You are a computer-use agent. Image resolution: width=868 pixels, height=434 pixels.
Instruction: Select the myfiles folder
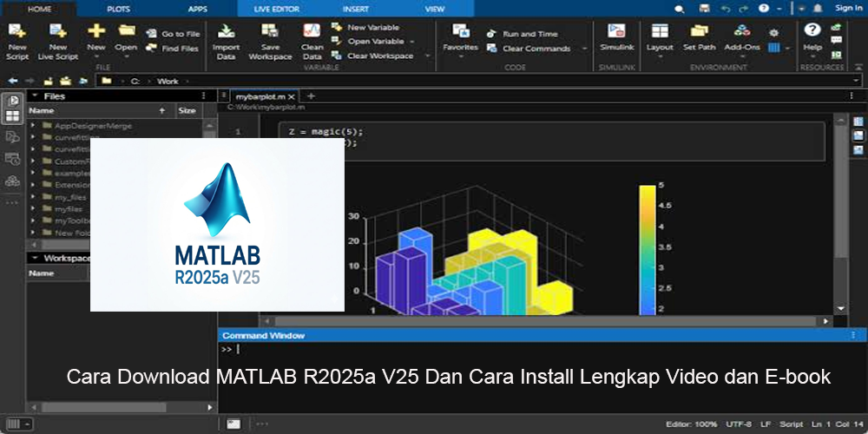[x=68, y=208]
